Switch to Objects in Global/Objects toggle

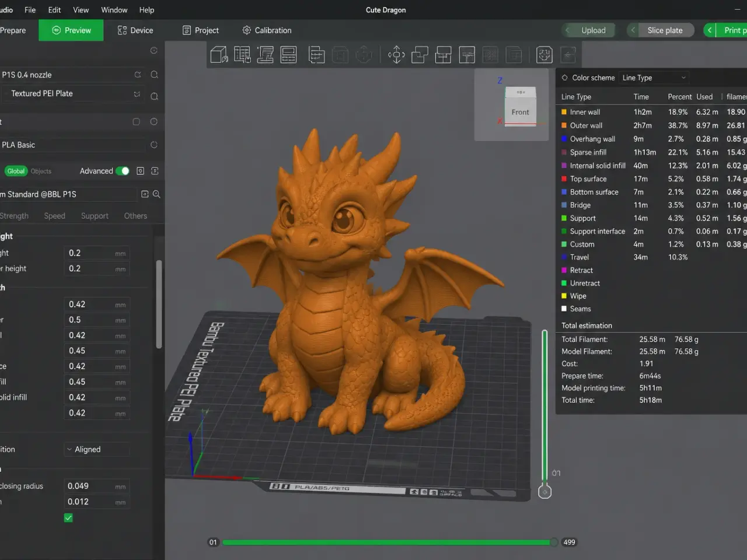pyautogui.click(x=41, y=171)
